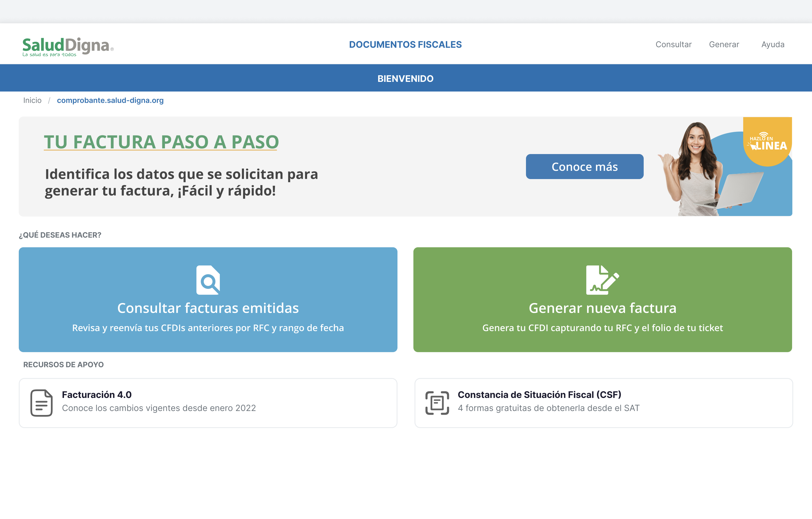Open the Facturación 4.0 resource title
812x519 pixels.
tap(97, 395)
